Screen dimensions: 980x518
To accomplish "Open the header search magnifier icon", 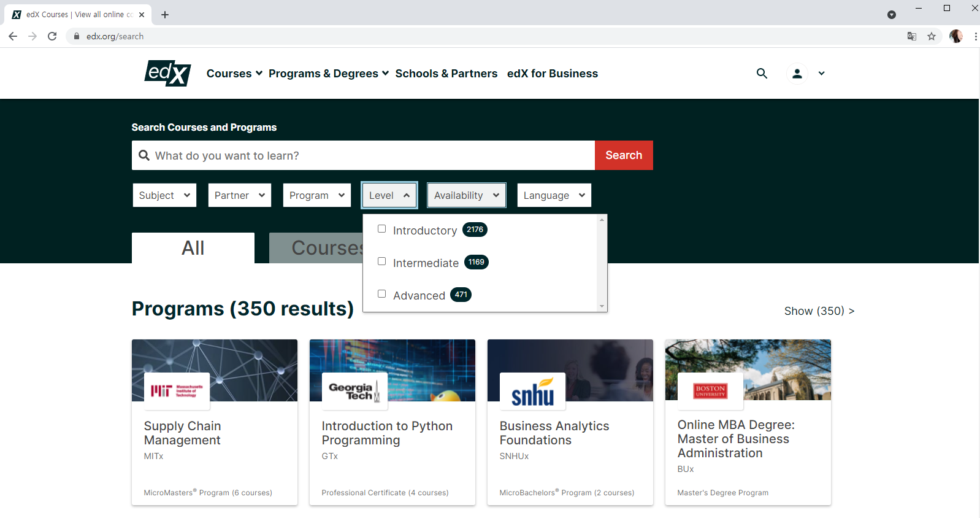I will coord(762,73).
